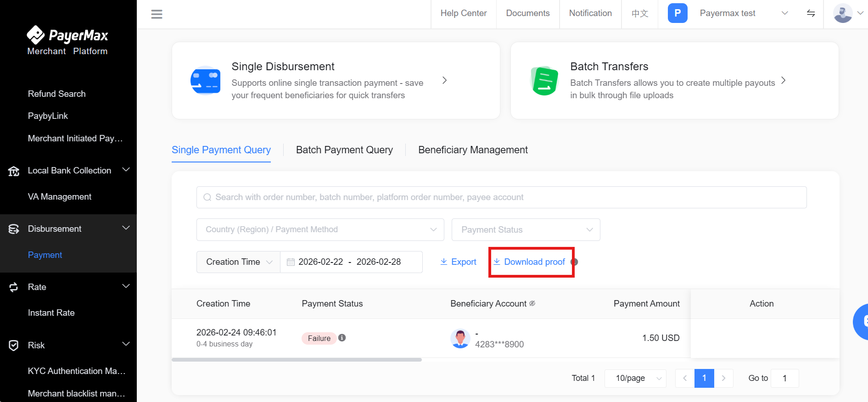Image resolution: width=868 pixels, height=402 pixels.
Task: Click the Batch Transfers green icon
Action: (544, 81)
